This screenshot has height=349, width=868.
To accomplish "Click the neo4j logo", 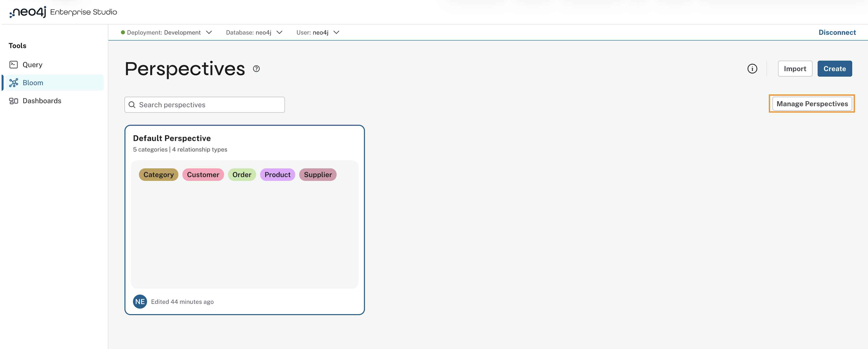I will (28, 12).
